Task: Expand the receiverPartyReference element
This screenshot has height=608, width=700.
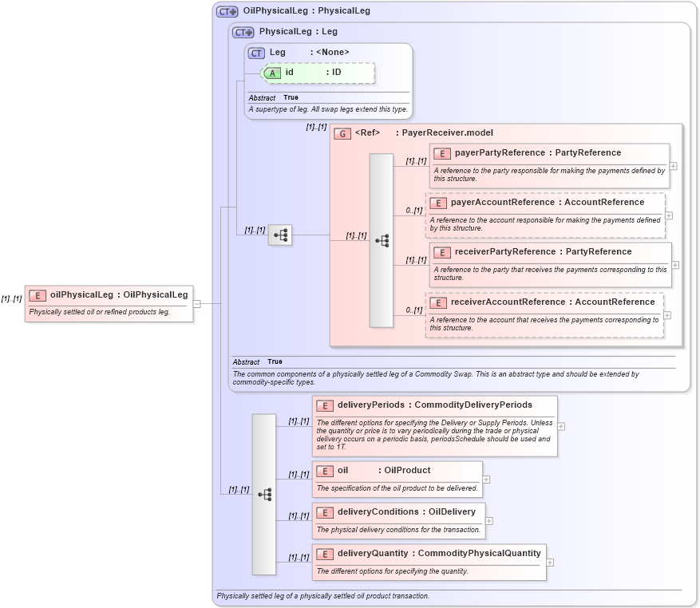Action: click(675, 265)
